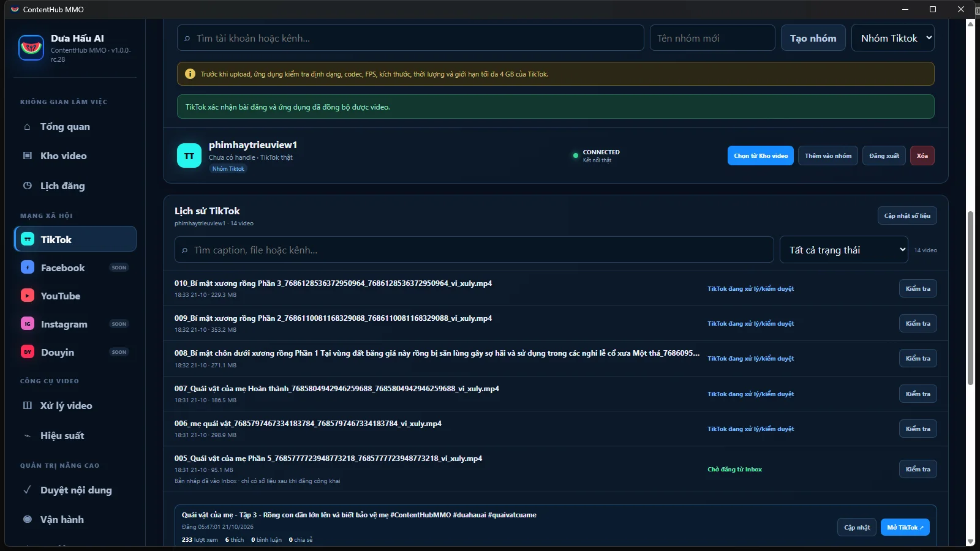Click the Mở TikTok button
The width and height of the screenshot is (980, 551).
(x=905, y=527)
